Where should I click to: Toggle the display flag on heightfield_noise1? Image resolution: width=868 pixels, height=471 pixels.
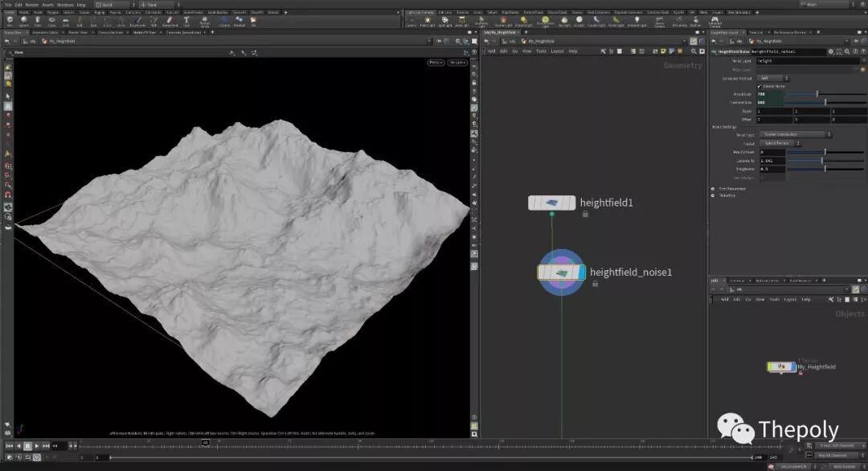582,272
